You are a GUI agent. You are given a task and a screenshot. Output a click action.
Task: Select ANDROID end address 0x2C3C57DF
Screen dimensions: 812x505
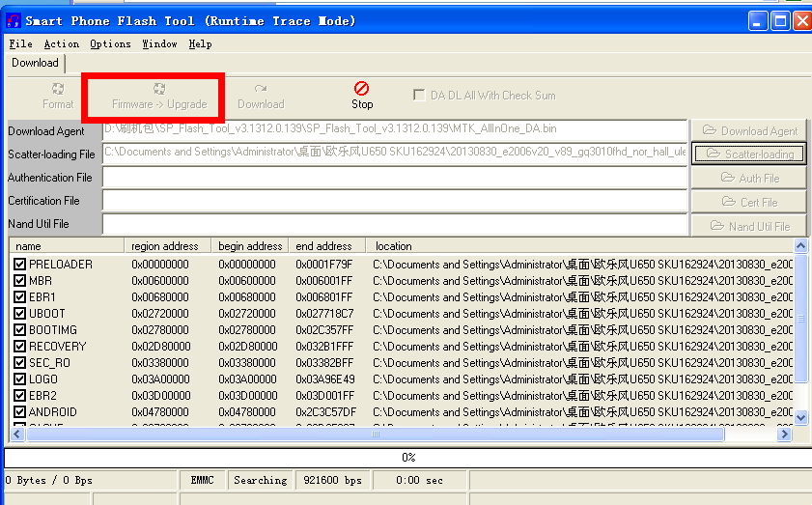(x=325, y=412)
